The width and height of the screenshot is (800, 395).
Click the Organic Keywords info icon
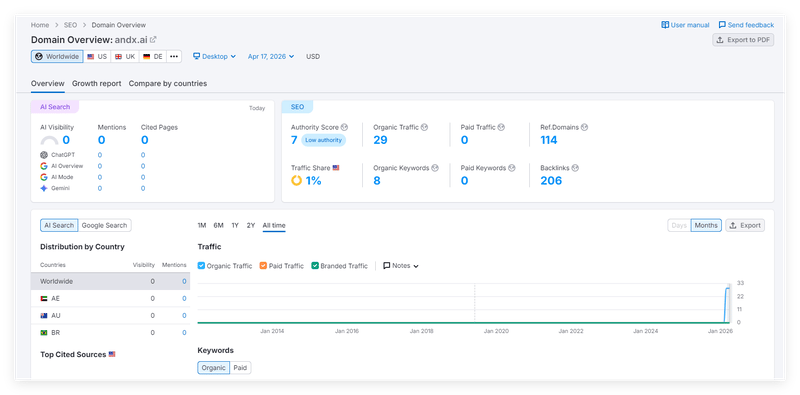point(435,168)
